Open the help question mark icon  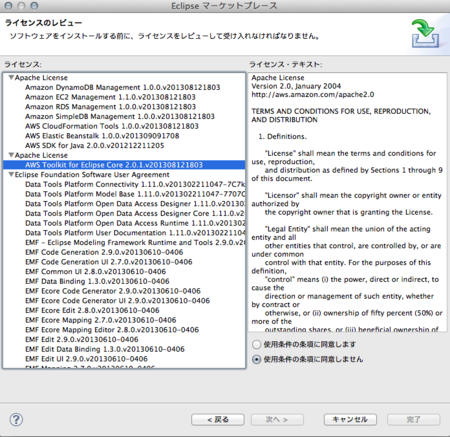pos(16,419)
